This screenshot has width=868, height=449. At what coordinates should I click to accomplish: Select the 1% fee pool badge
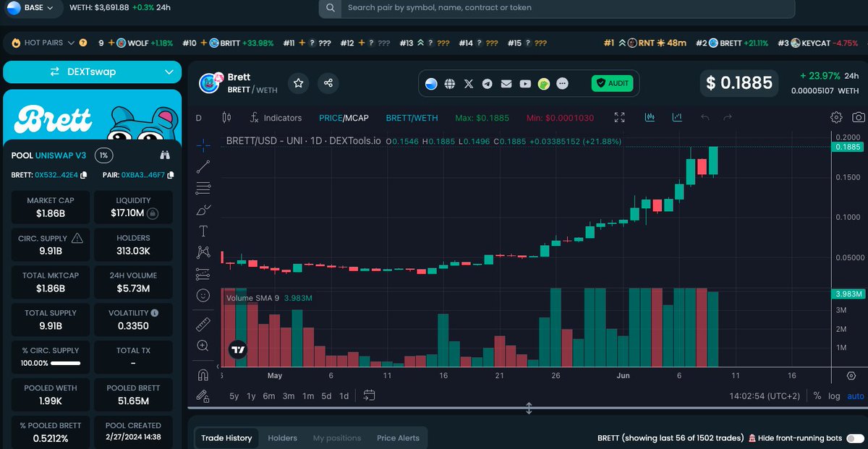coord(104,155)
